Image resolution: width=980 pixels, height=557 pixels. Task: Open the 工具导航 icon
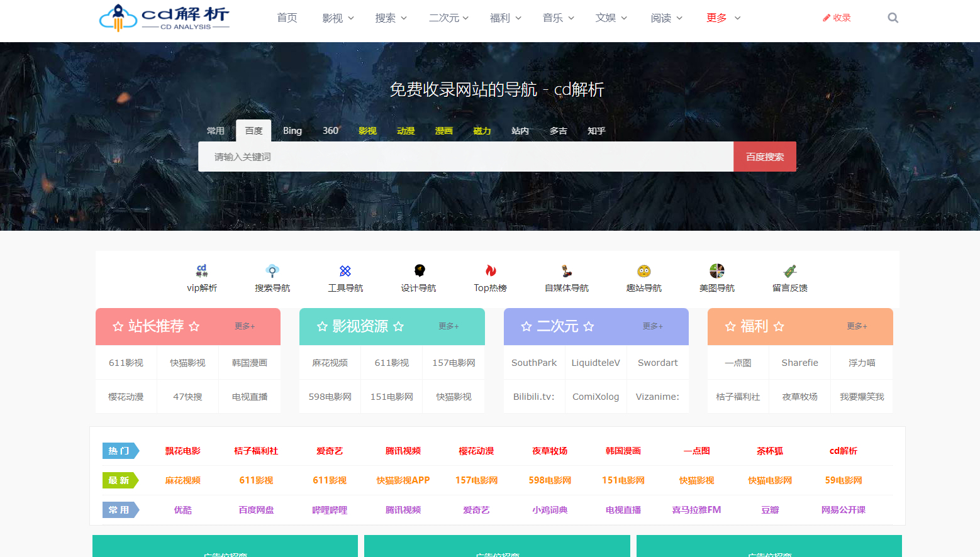(345, 271)
